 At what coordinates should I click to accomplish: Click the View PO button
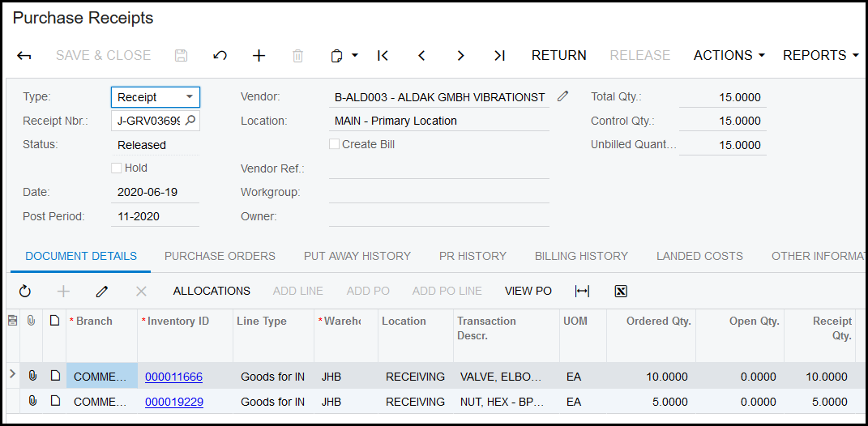pyautogui.click(x=528, y=291)
